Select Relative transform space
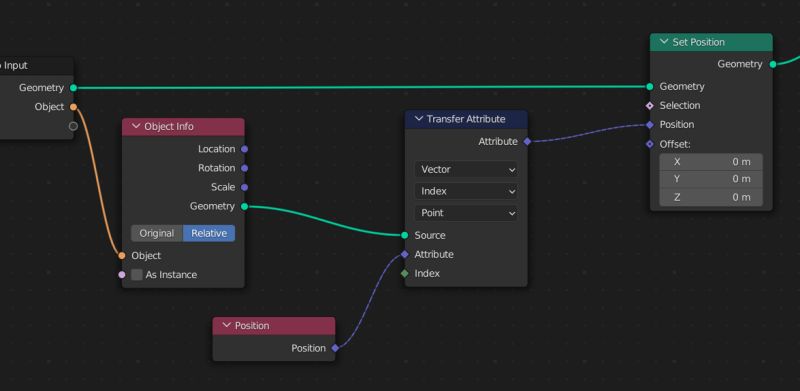This screenshot has width=800, height=391. (209, 233)
